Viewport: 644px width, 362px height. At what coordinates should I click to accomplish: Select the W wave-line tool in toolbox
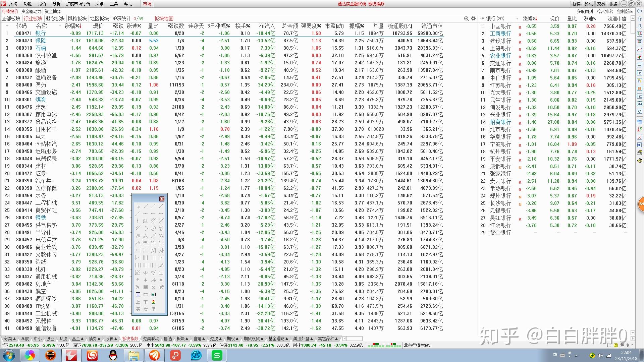click(x=138, y=236)
